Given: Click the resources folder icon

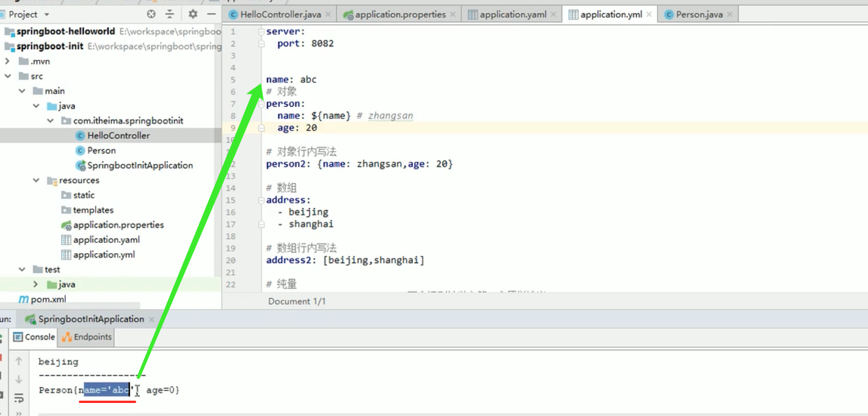Looking at the screenshot, I should pyautogui.click(x=52, y=180).
